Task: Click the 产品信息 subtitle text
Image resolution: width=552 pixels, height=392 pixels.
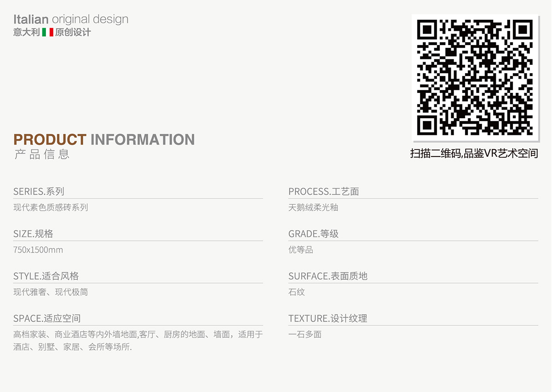Action: [42, 155]
